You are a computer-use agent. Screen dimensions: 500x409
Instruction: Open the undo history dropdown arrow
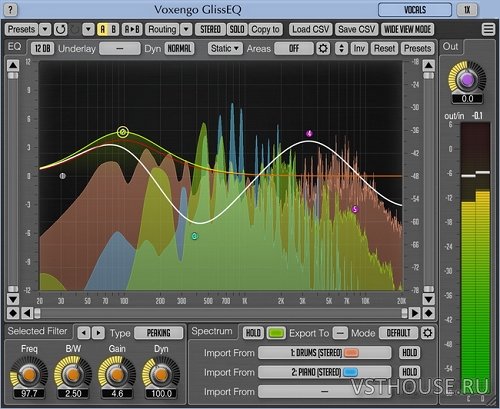click(88, 30)
